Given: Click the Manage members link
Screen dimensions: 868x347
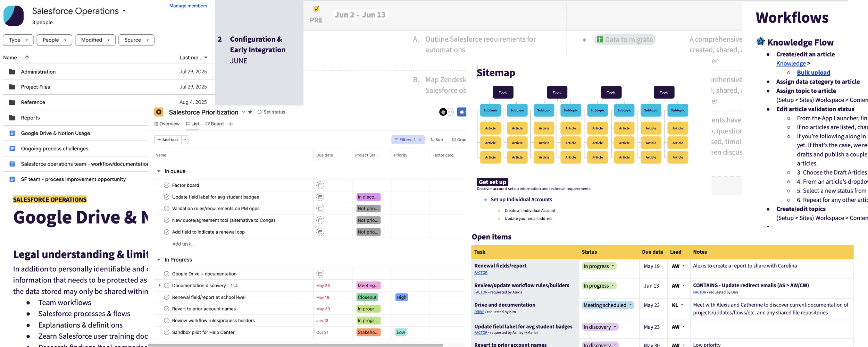Looking at the screenshot, I should pos(188,6).
